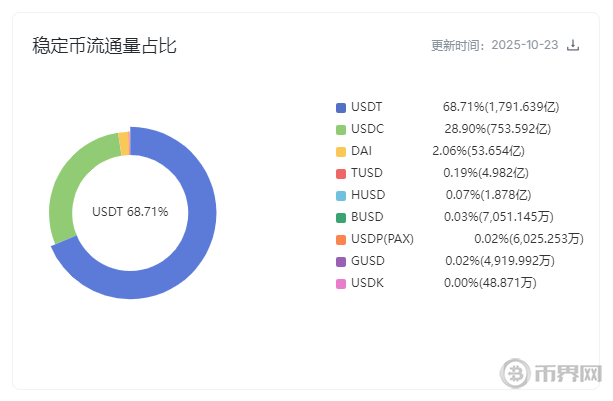This screenshot has height=401, width=613.
Task: Click the purple GUSD legend swatch
Action: click(341, 261)
